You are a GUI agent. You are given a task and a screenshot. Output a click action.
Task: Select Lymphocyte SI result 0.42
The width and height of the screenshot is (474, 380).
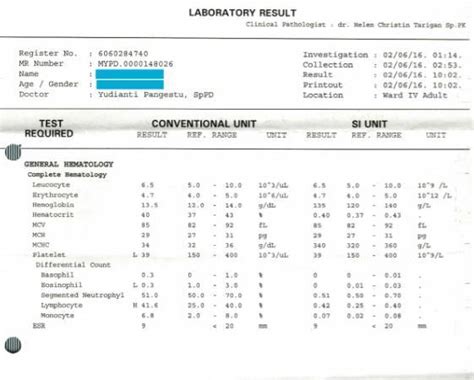(x=321, y=305)
